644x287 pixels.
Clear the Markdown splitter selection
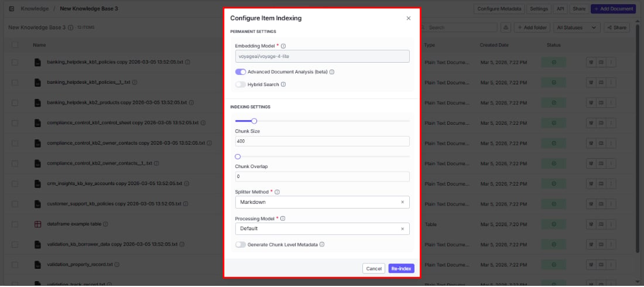403,202
